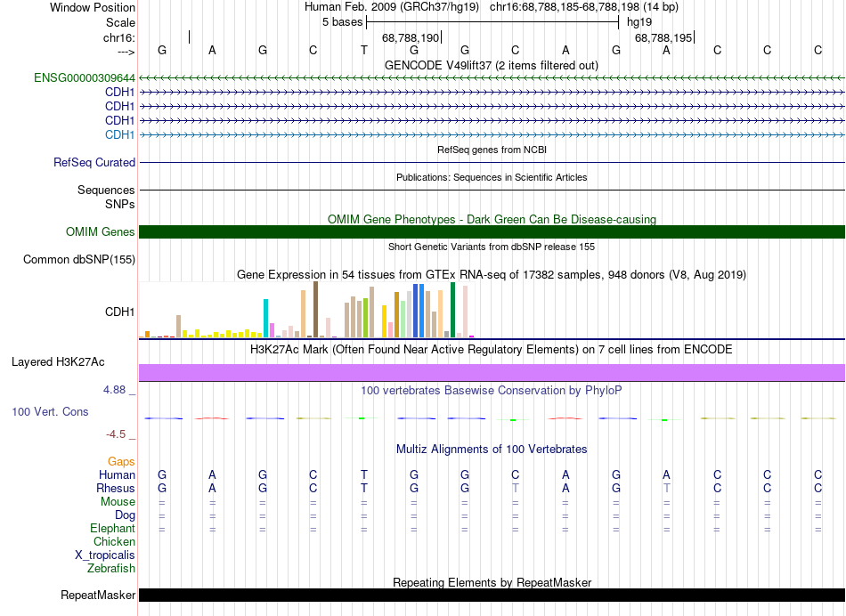846x616 pixels.
Task: Click the Window Position label
Action: tap(93, 7)
